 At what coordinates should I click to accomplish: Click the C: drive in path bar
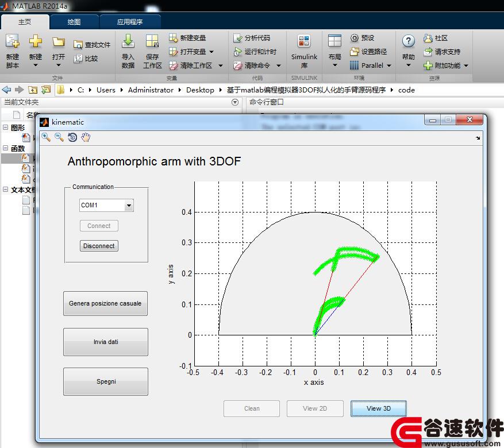(80, 90)
